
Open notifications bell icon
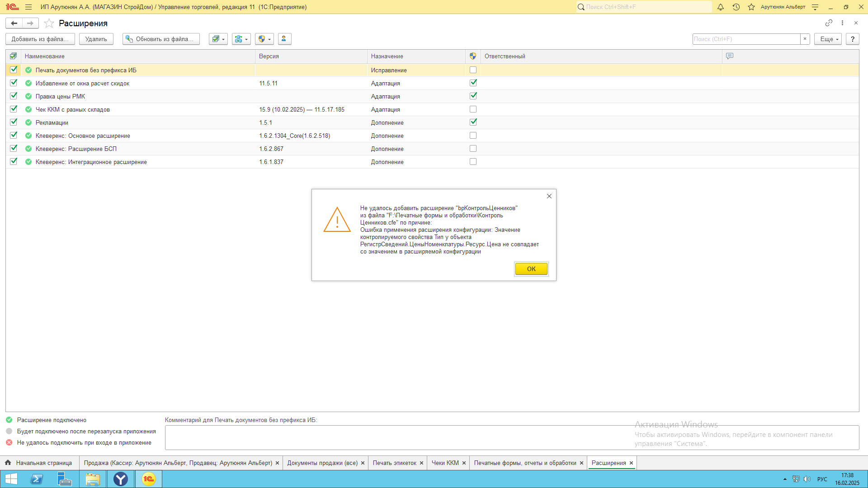(721, 7)
